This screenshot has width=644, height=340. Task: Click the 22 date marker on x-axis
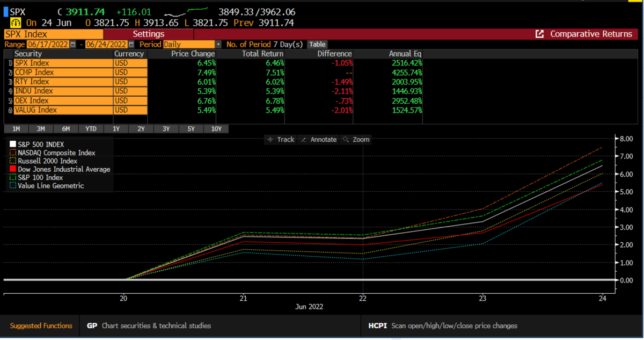[x=363, y=298]
